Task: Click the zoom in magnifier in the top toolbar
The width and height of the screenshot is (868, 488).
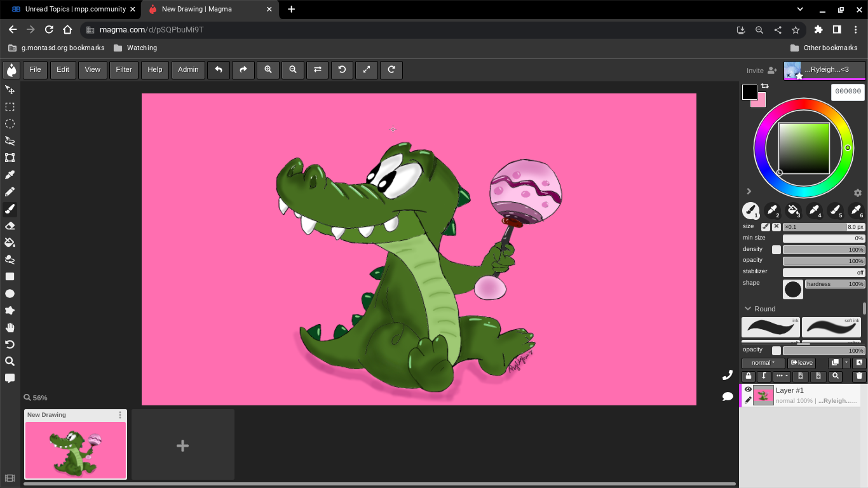Action: tap(268, 70)
